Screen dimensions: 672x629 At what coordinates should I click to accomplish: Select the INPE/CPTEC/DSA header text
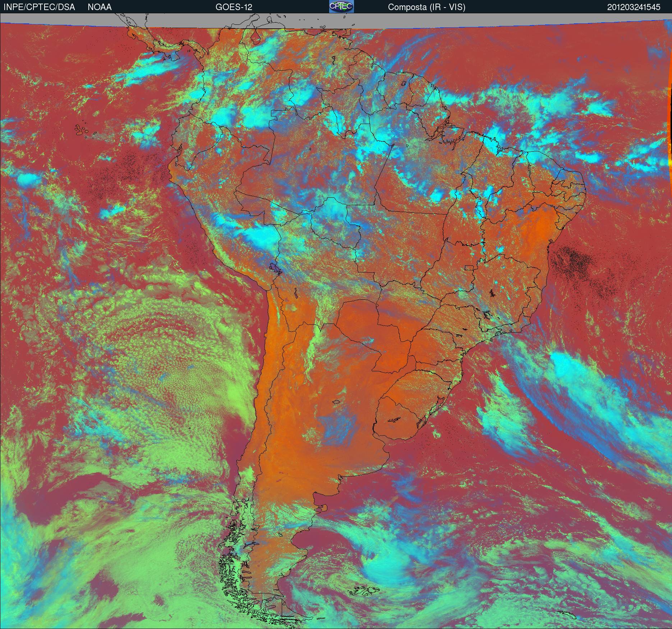(39, 7)
